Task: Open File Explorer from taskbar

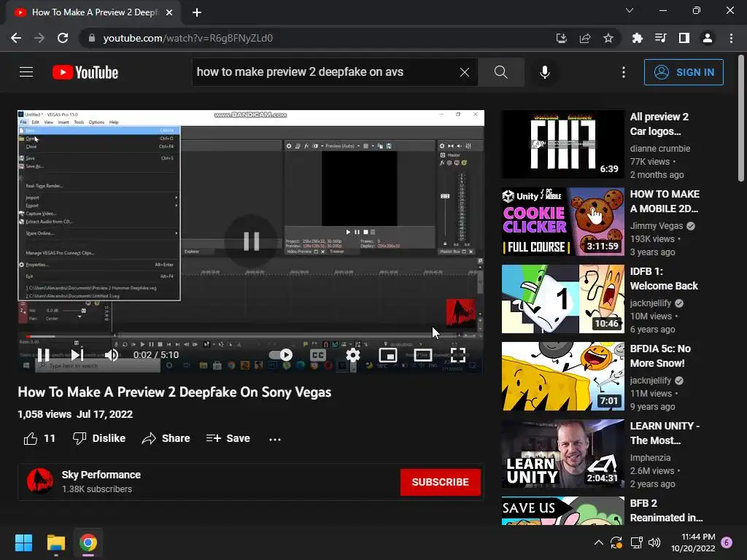Action: pos(55,542)
